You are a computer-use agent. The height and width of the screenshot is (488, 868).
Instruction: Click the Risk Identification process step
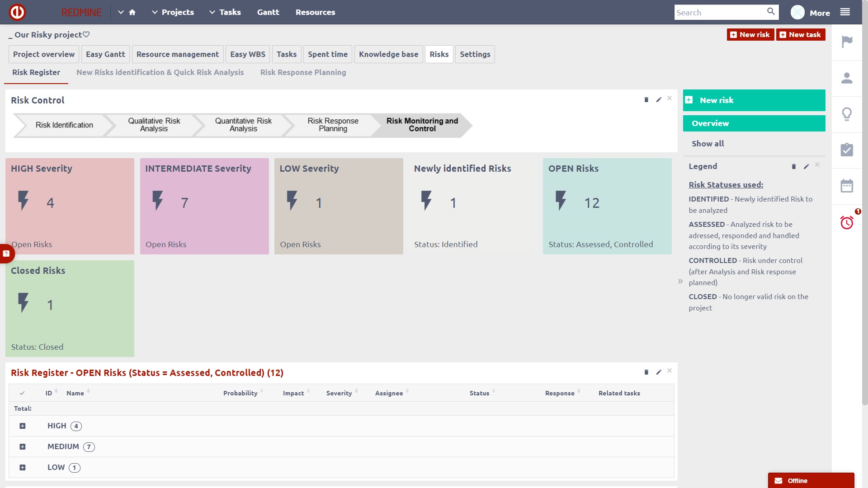pyautogui.click(x=64, y=125)
